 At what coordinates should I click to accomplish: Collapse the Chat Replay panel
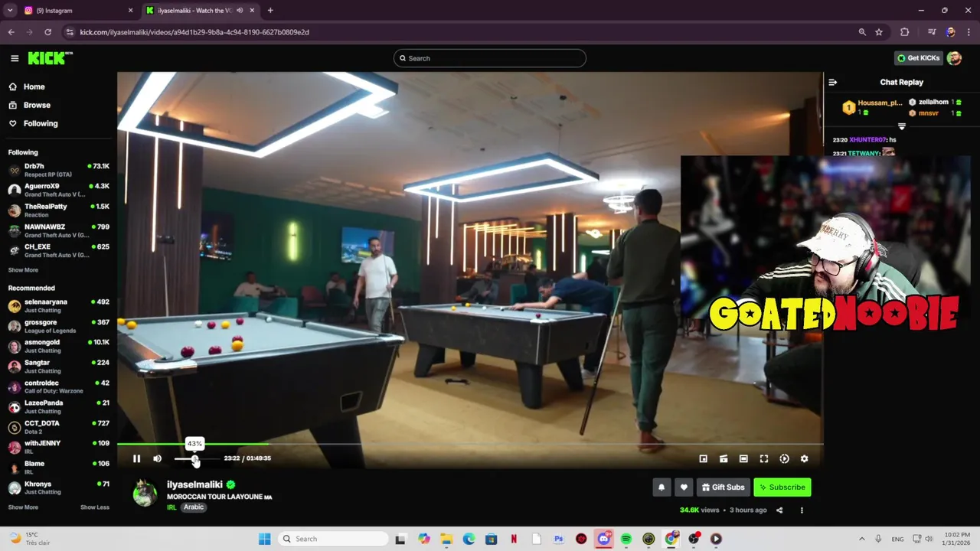click(833, 82)
